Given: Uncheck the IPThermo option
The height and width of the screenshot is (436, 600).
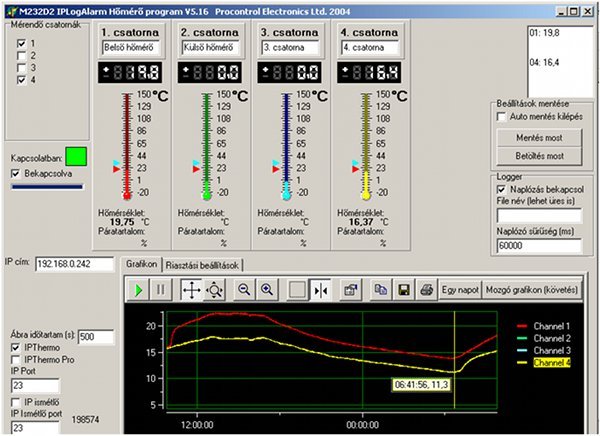Looking at the screenshot, I should (x=15, y=348).
